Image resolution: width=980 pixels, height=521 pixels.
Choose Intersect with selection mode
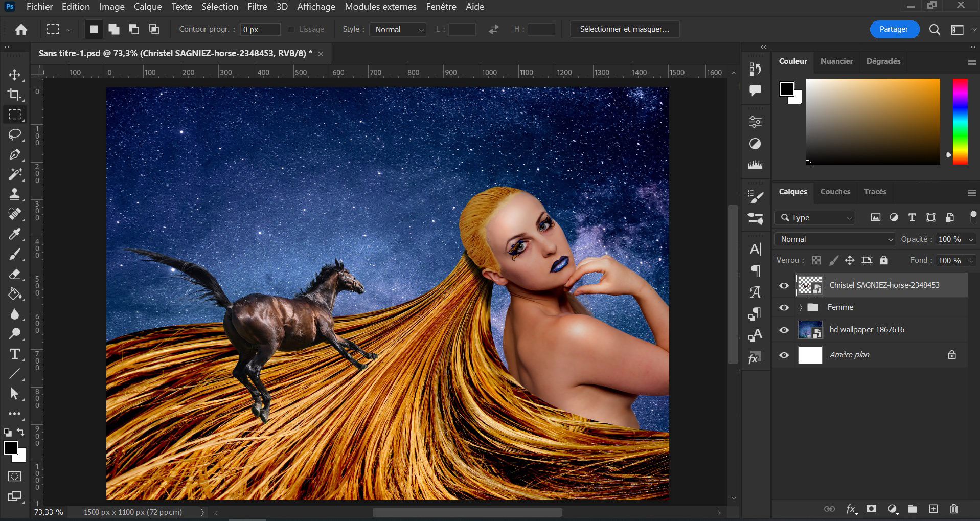coord(154,29)
